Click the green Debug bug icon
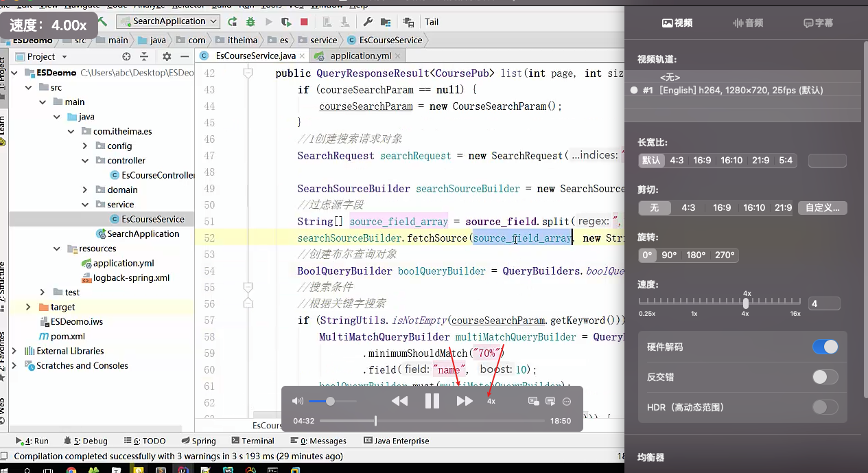The image size is (868, 473). pyautogui.click(x=250, y=22)
